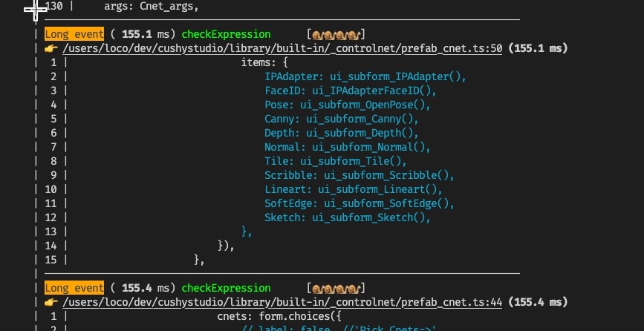This screenshot has height=331, width=644.
Task: Click the Pose: ui_subform_OpenPose() line
Action: (x=347, y=105)
